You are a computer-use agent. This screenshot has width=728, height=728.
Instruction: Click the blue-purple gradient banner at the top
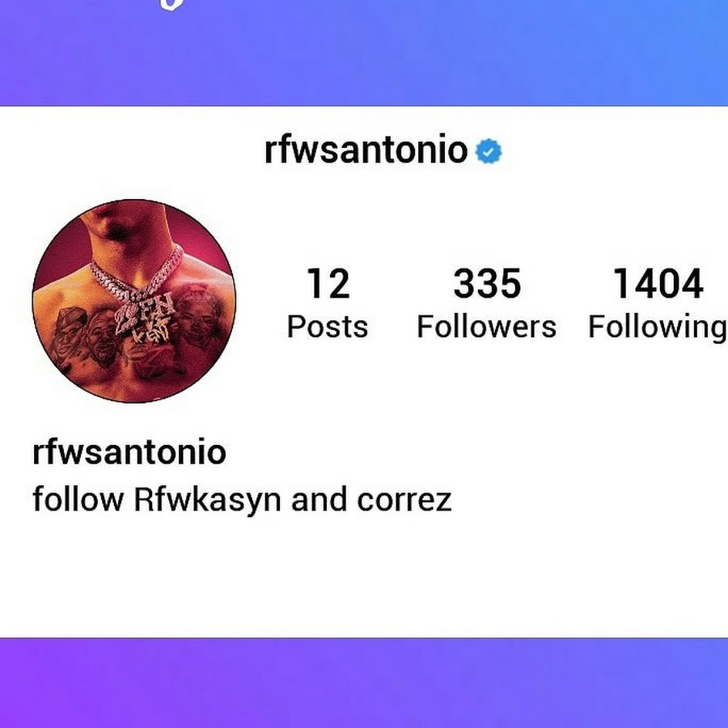click(x=364, y=53)
